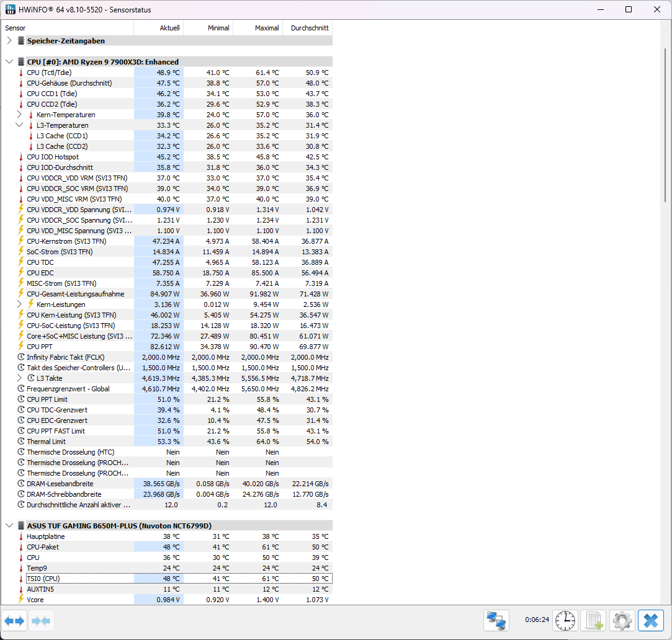Screen dimensions: 672x640
Task: Click the Minimal column header
Action: pos(208,28)
